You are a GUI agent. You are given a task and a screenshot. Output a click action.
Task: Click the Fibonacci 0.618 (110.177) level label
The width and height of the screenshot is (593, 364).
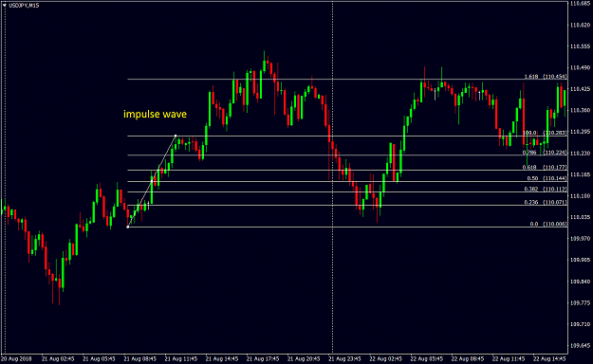coord(545,167)
